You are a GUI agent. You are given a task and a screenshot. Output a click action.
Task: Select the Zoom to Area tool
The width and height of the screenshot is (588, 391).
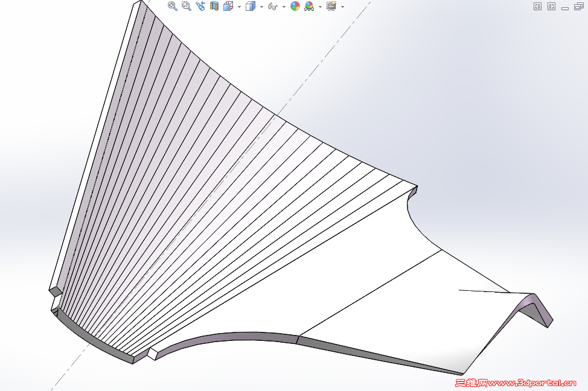coord(187,6)
